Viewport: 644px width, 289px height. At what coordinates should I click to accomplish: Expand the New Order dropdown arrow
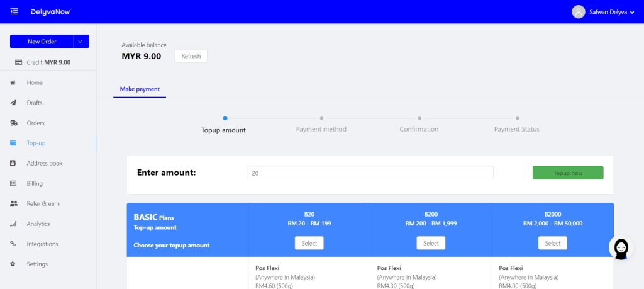80,42
